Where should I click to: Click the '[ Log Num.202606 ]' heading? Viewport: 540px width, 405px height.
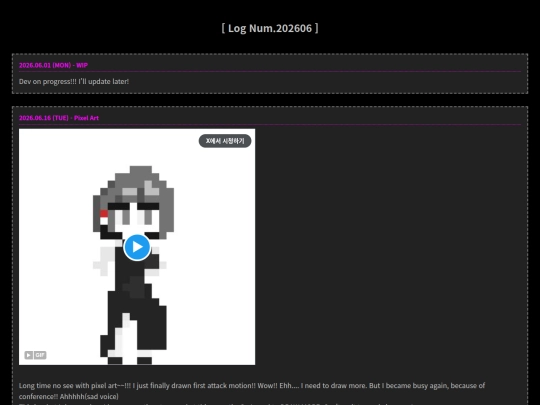pyautogui.click(x=270, y=28)
